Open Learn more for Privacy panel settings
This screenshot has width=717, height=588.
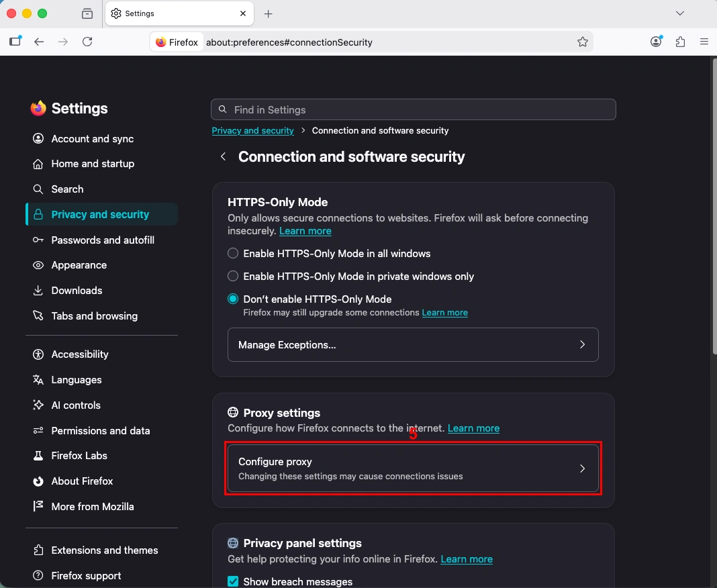pos(467,559)
